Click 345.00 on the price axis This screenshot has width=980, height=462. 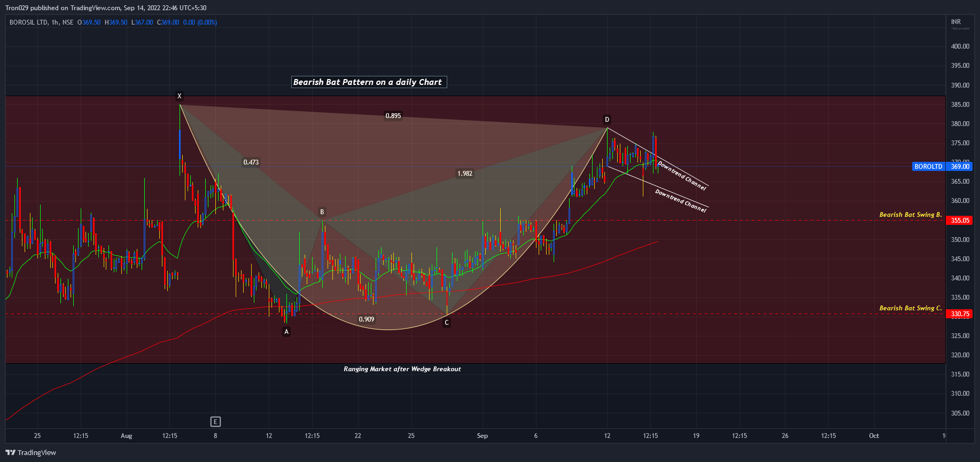960,259
